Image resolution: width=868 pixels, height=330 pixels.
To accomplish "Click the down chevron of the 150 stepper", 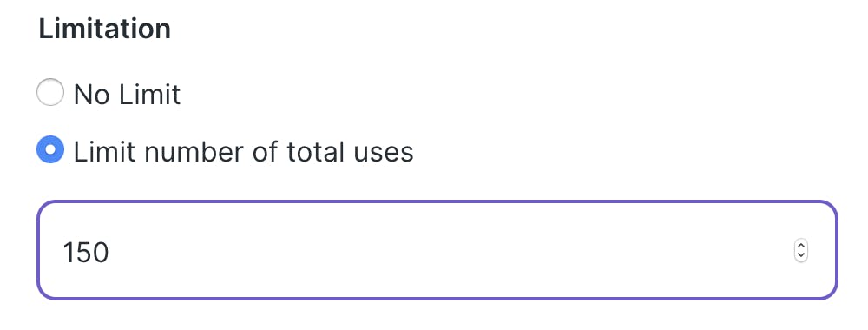I will pyautogui.click(x=801, y=256).
